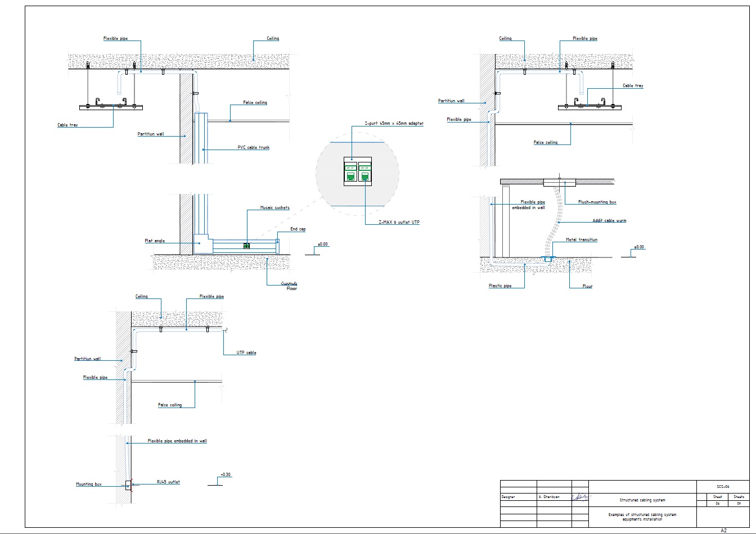Click the ±0.00 level marker beside the End cap
756x534 pixels.
tap(322, 245)
